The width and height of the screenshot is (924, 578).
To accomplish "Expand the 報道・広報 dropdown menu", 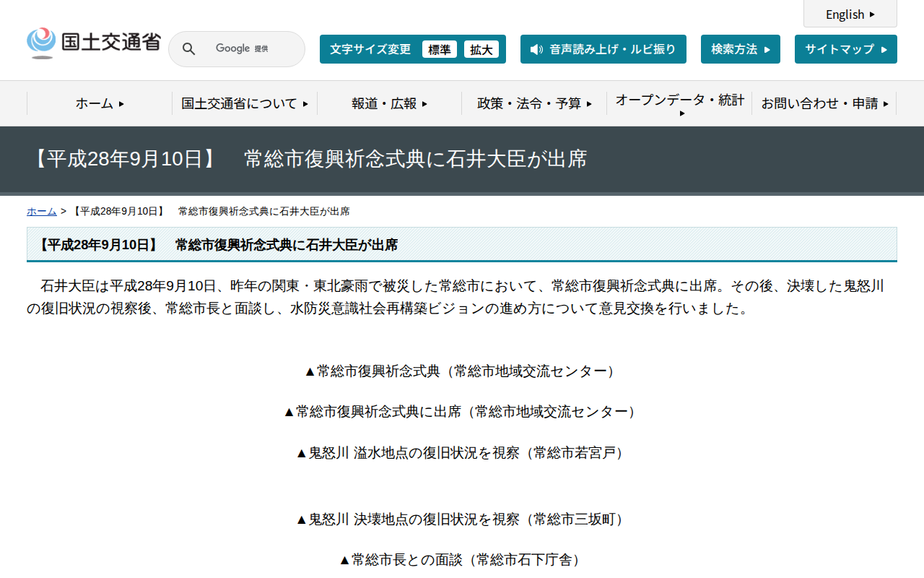I will tap(388, 103).
